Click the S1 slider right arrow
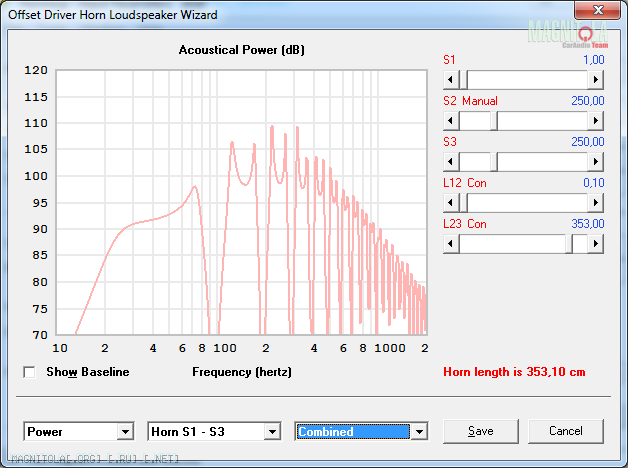This screenshot has height=468, width=628. tap(596, 80)
